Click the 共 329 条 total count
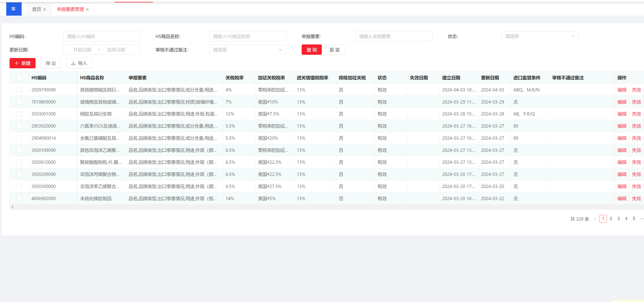Image resolution: width=644 pixels, height=302 pixels. [579, 219]
